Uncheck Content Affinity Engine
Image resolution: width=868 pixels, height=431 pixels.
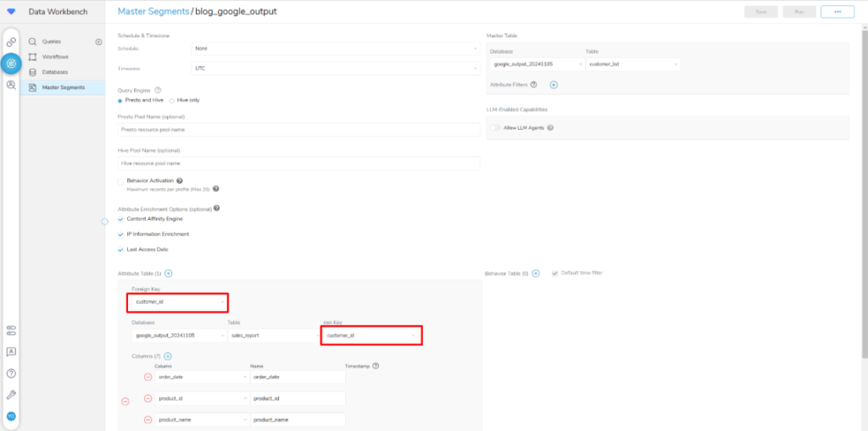[x=120, y=219]
